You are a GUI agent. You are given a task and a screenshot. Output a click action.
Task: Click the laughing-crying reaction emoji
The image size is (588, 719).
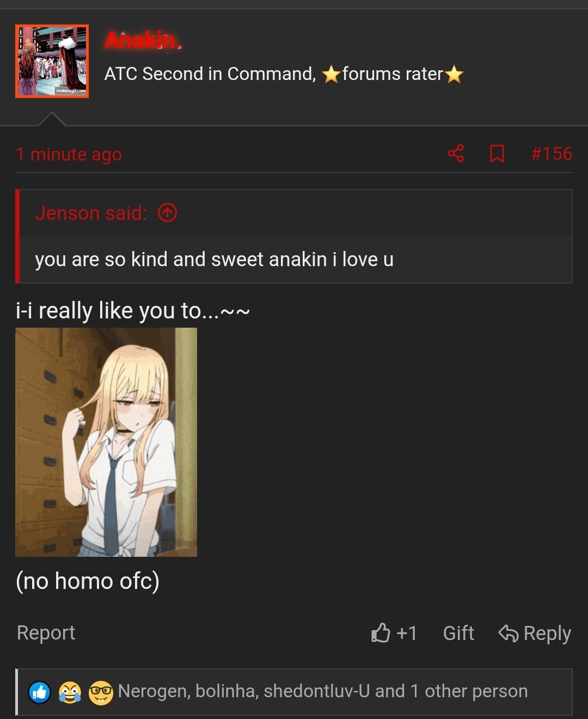pyautogui.click(x=70, y=692)
